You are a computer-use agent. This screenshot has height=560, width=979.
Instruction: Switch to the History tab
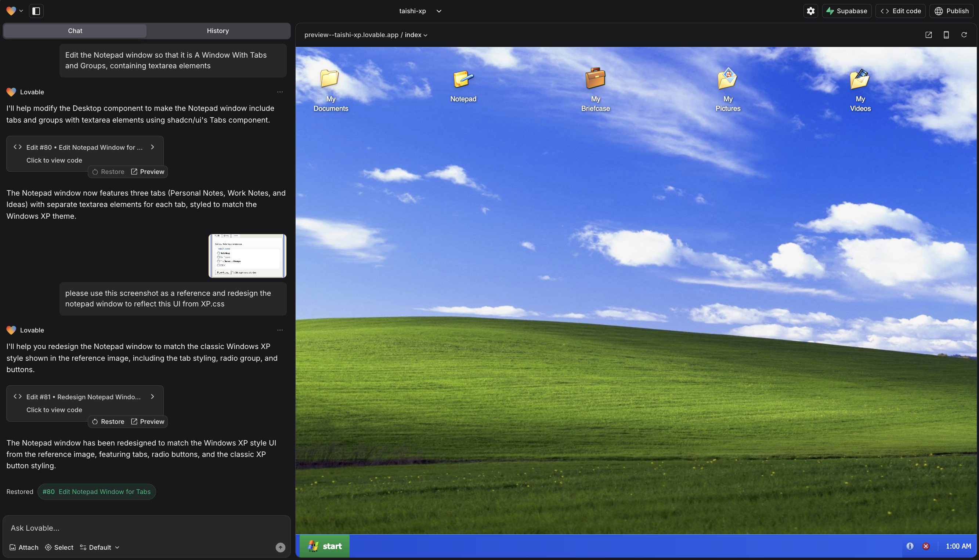[218, 31]
